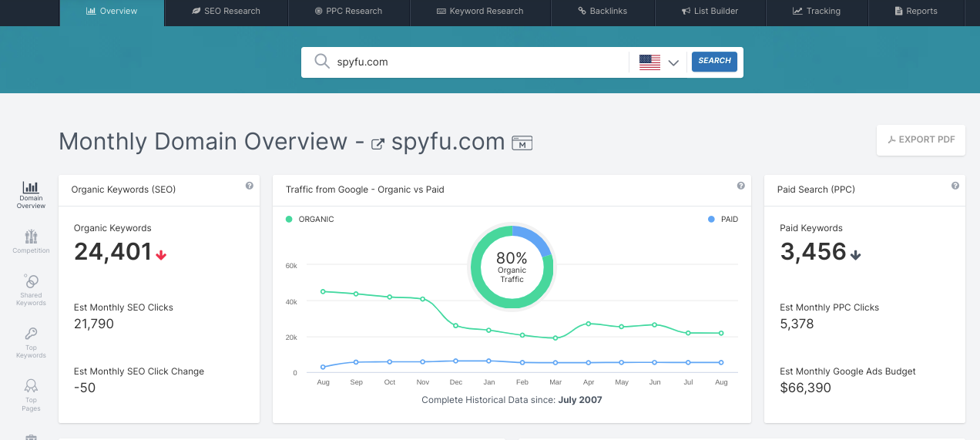Click the monthly view icon beside spyfu.com

point(522,143)
